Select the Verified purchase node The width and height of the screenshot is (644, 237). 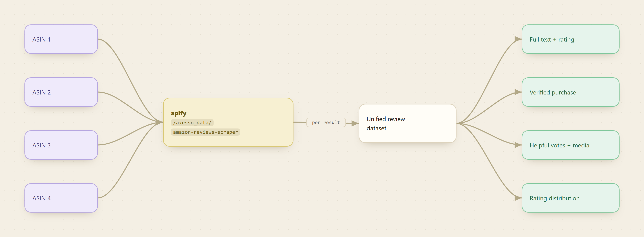570,92
